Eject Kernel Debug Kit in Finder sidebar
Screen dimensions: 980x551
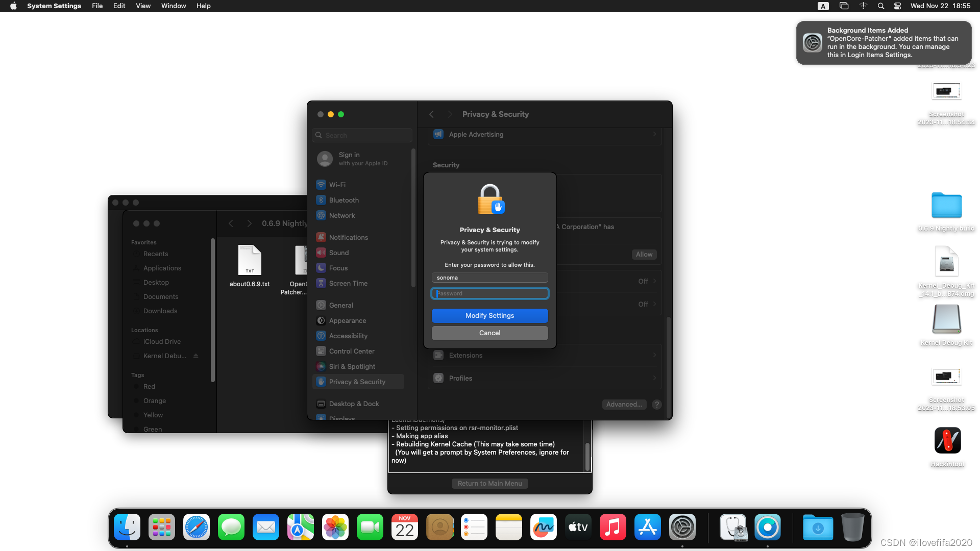pos(196,356)
